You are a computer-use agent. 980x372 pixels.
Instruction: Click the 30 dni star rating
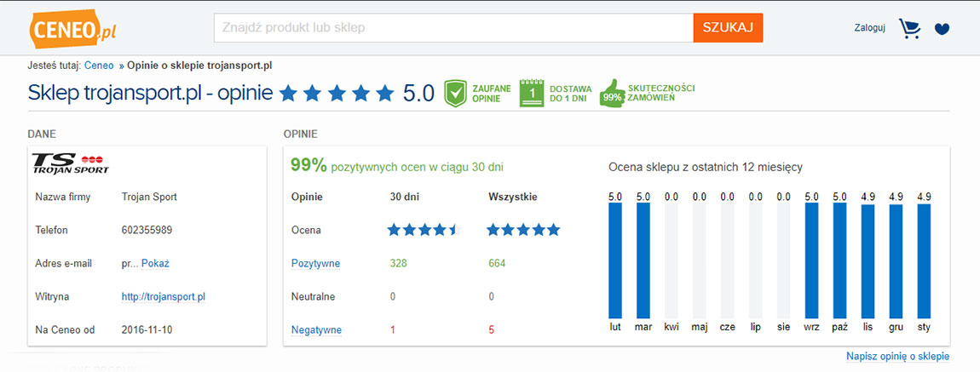(x=424, y=231)
